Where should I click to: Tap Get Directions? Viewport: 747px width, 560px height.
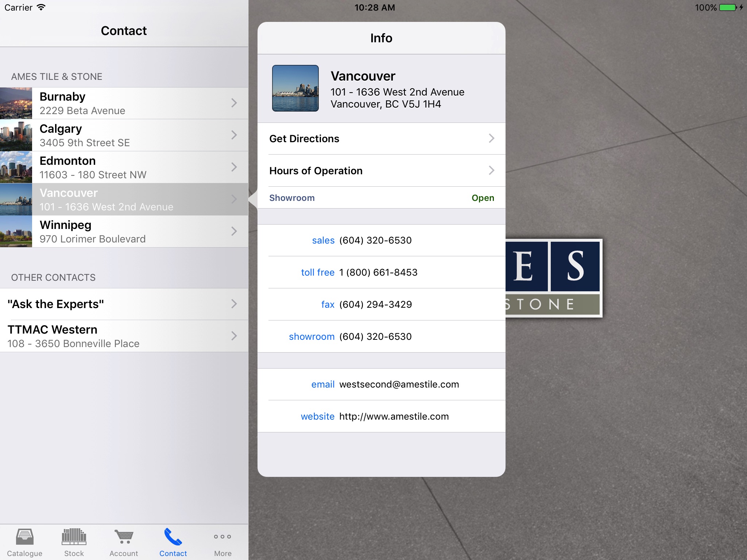(382, 139)
